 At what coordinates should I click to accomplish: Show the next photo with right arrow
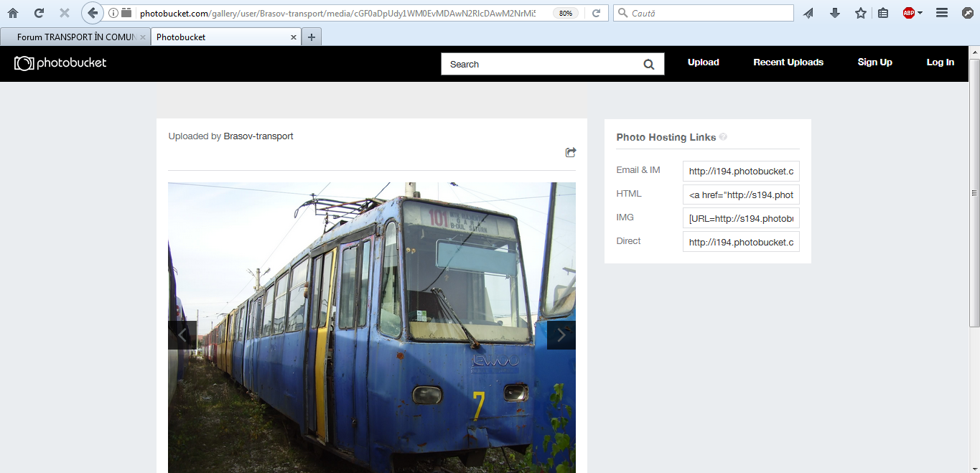(561, 335)
